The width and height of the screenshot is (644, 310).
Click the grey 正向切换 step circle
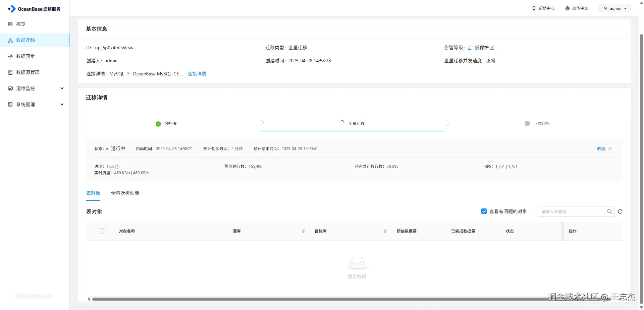527,123
